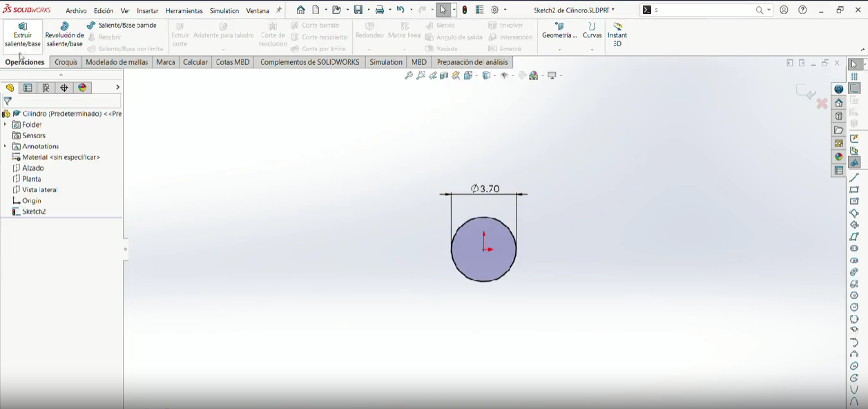Image resolution: width=868 pixels, height=409 pixels.
Task: Switch to the PropertyManager tab
Action: click(28, 88)
